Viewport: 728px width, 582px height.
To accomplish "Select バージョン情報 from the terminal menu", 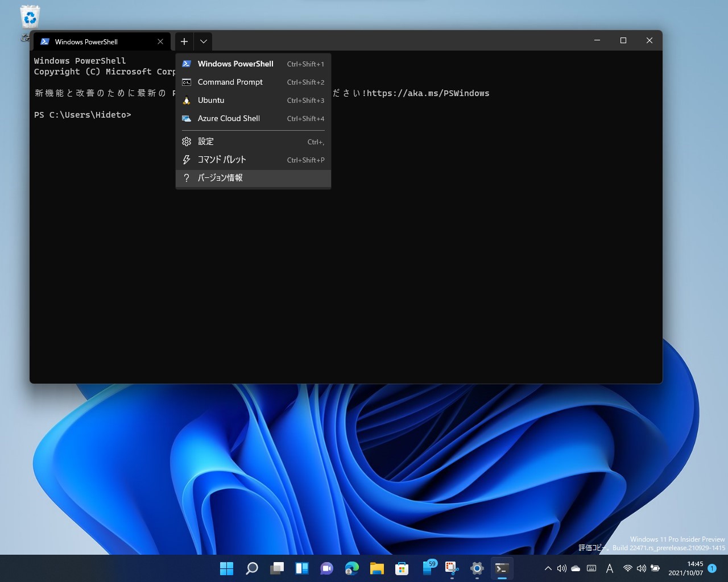I will 220,177.
